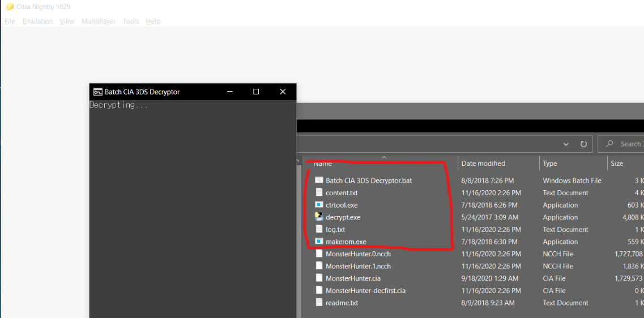Open the Tools menu in Citra
The width and height of the screenshot is (644, 318).
tap(131, 22)
